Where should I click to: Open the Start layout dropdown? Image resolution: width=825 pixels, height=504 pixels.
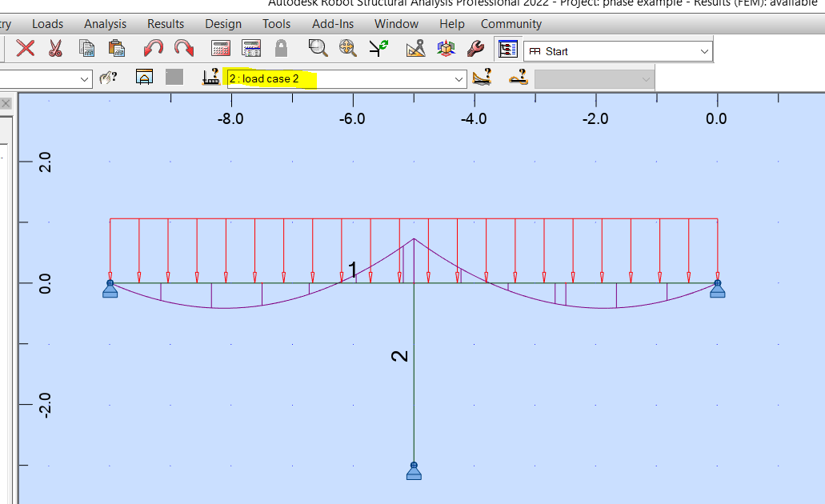tap(704, 50)
